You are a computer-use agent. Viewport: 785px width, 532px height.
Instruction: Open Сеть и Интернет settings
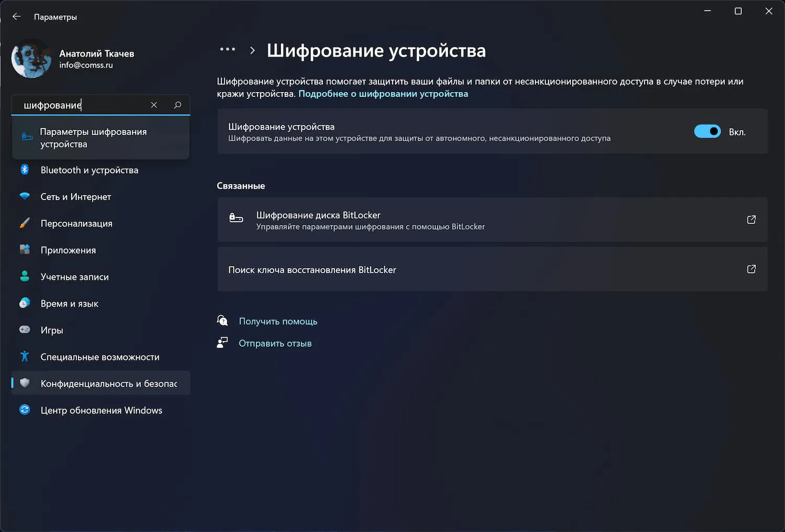pos(100,197)
